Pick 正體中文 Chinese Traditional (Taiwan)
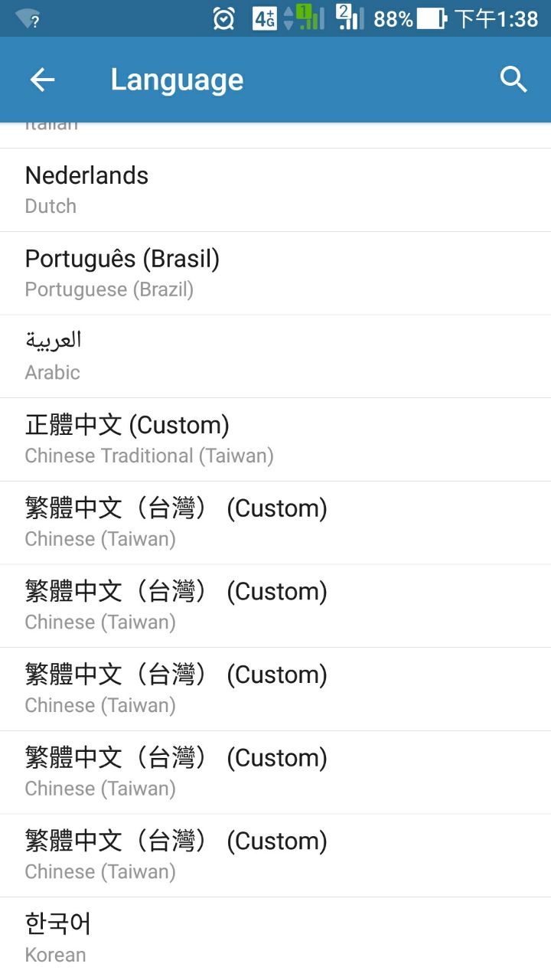Viewport: 551px width, 980px height. 275,439
